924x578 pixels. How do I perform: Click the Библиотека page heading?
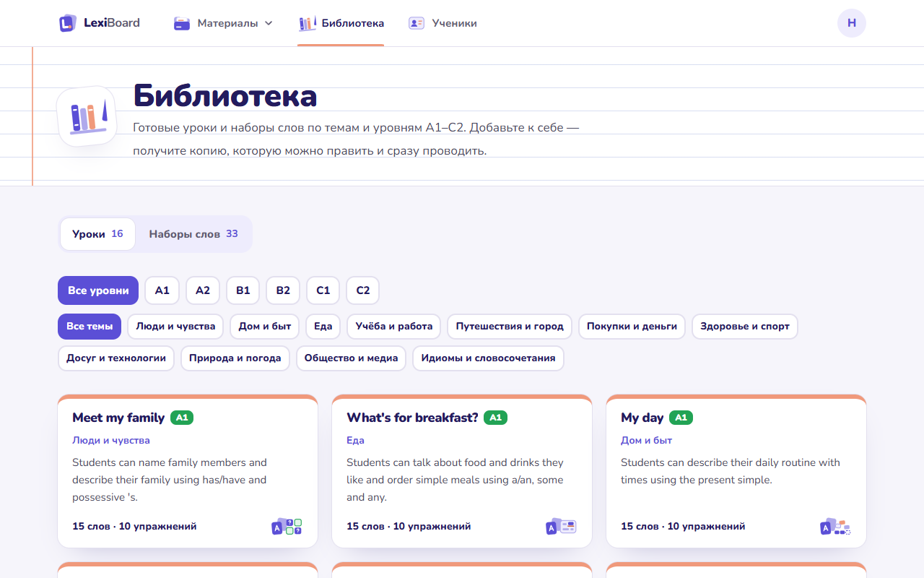225,95
